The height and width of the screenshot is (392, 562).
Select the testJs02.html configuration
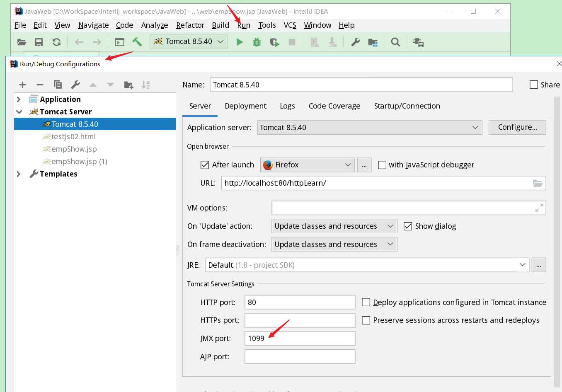(73, 137)
